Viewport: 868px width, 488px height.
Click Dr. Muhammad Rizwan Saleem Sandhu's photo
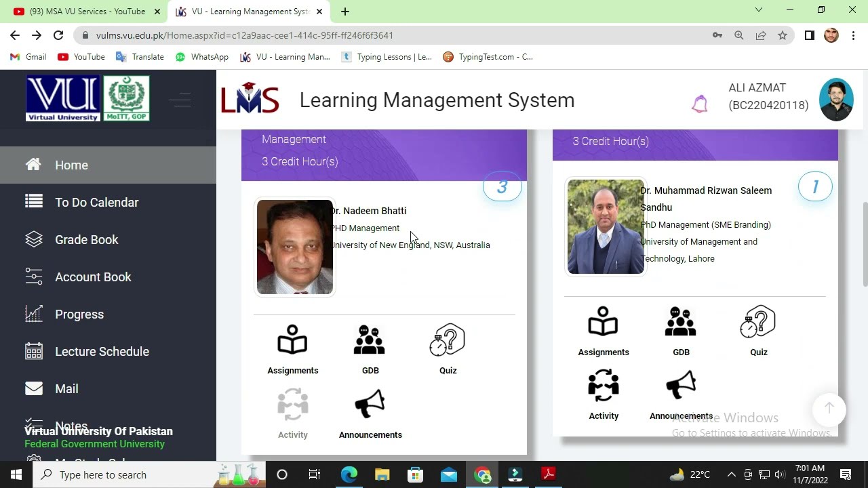pos(606,226)
